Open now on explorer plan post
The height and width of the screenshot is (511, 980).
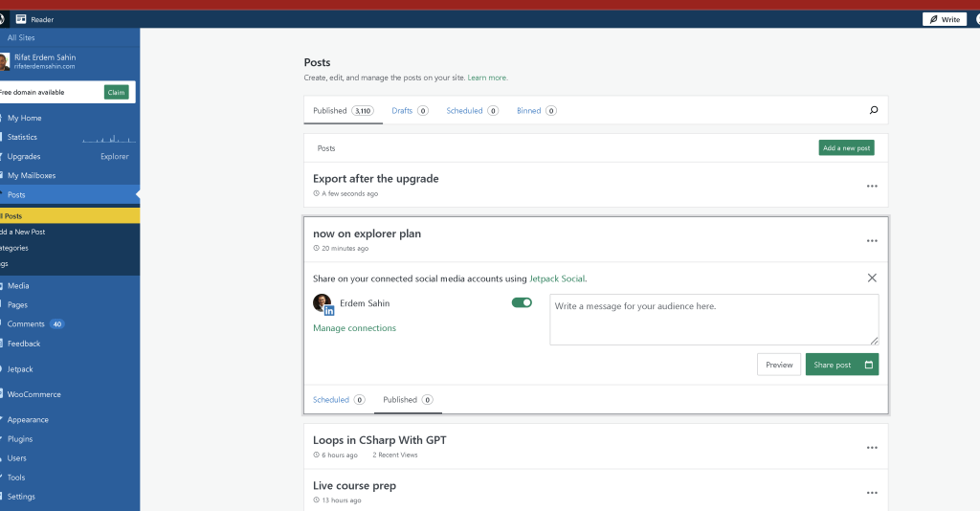point(367,233)
